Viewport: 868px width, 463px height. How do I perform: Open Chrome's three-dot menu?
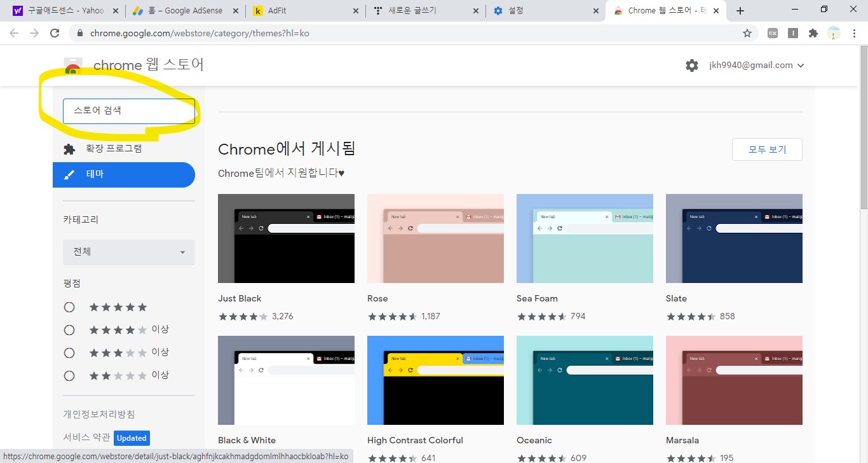(855, 33)
